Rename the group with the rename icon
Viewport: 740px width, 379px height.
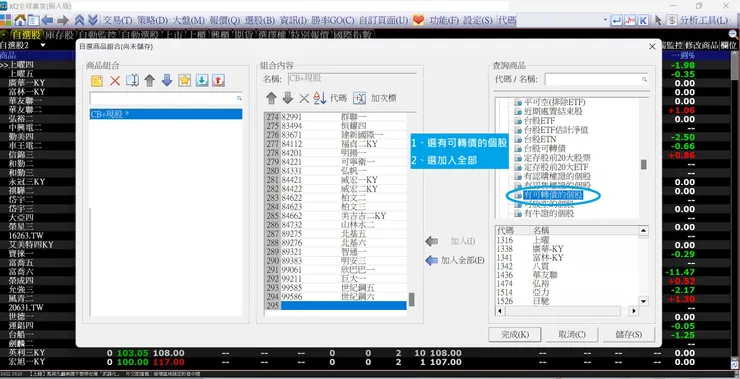click(x=132, y=81)
